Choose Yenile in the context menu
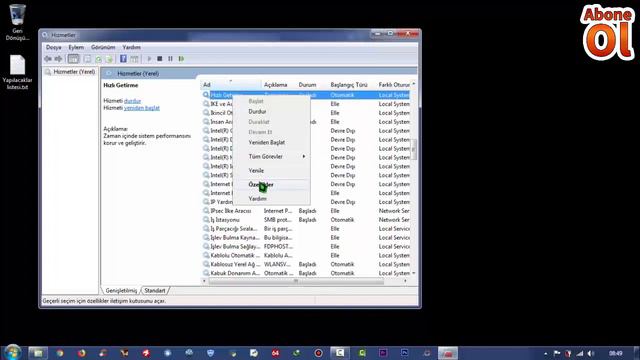This screenshot has height=360, width=640. [271, 170]
